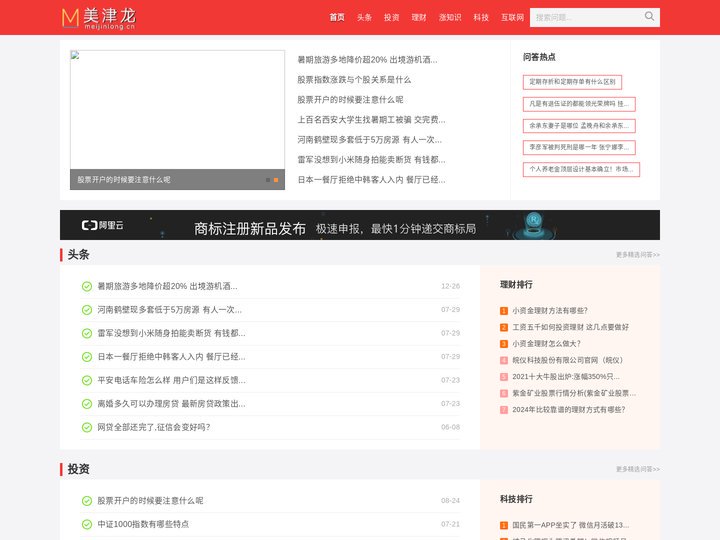
Task: Open top list article 上百名西安大学生找暑期工被骗
Action: point(371,120)
